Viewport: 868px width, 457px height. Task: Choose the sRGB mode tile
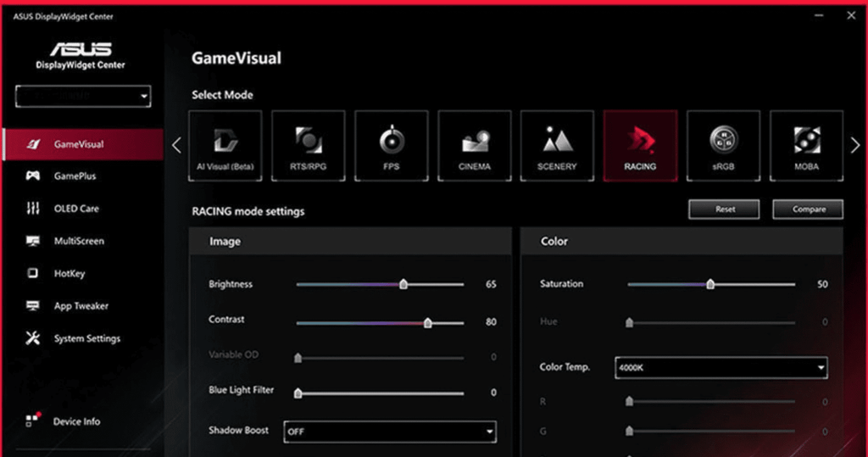point(723,146)
